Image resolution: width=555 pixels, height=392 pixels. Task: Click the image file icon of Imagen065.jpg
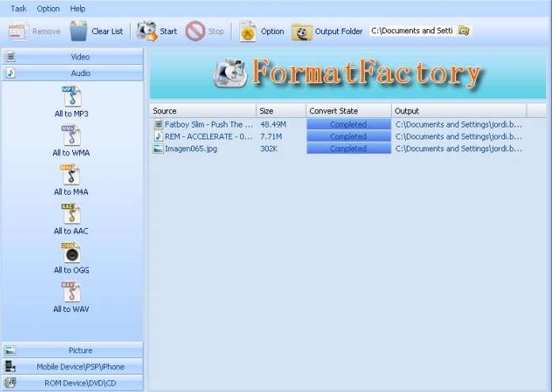coord(158,148)
